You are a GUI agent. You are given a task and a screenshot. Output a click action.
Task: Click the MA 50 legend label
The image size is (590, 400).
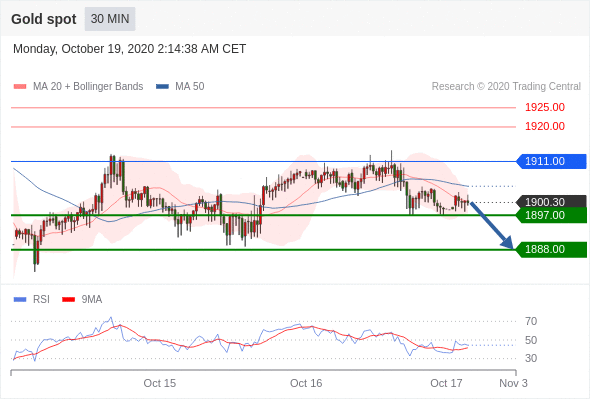pyautogui.click(x=190, y=87)
